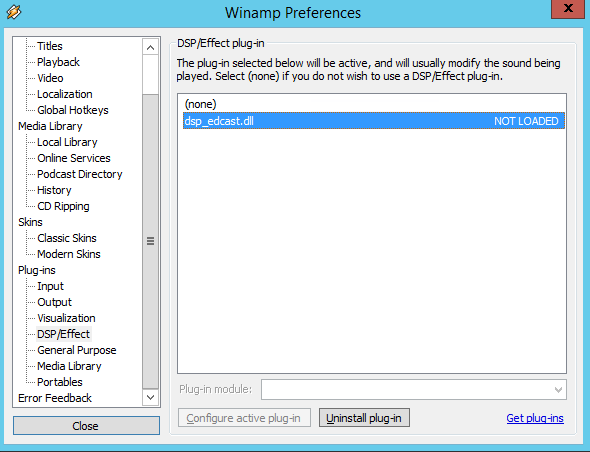Open Podcast Directory settings
The height and width of the screenshot is (452, 590).
[80, 174]
